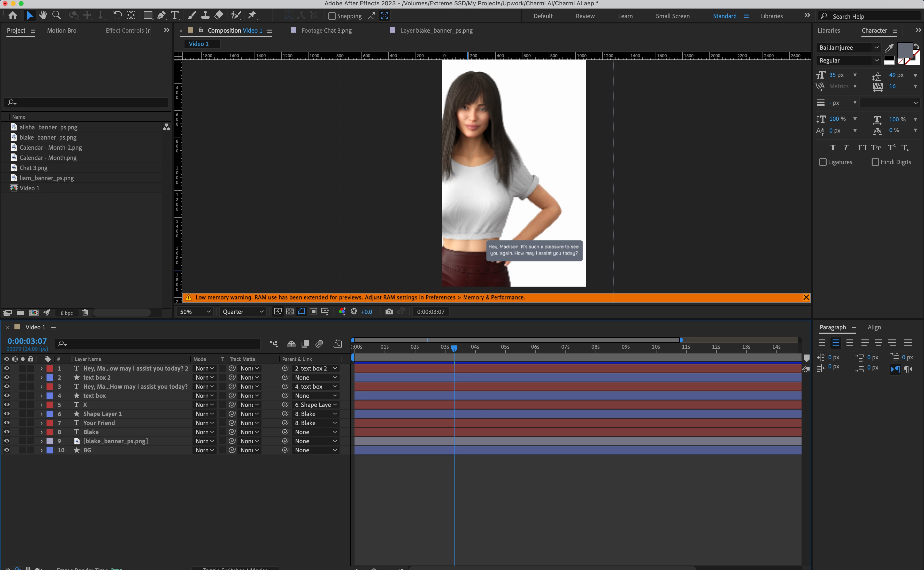
Task: Activate the Zoom magnifier tool
Action: pyautogui.click(x=57, y=16)
